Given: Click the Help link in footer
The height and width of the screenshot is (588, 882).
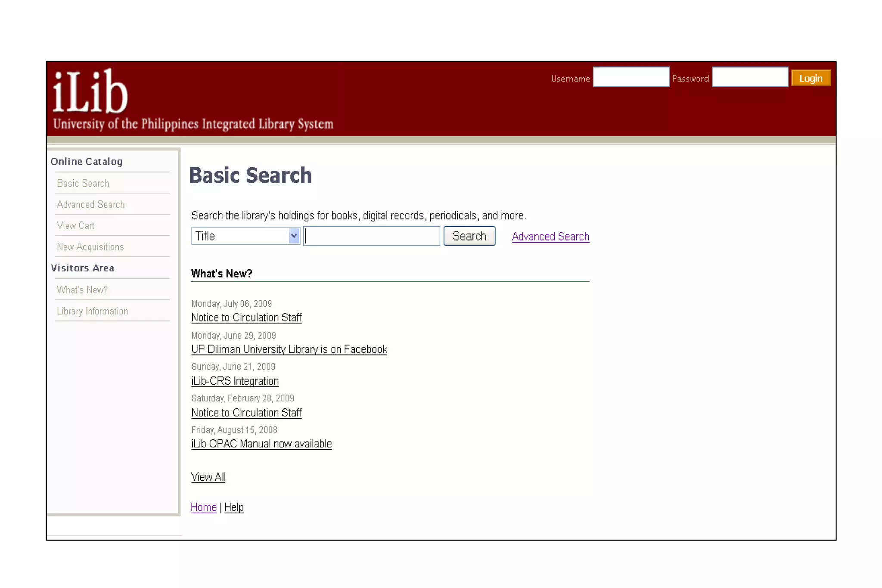Looking at the screenshot, I should click(x=234, y=507).
